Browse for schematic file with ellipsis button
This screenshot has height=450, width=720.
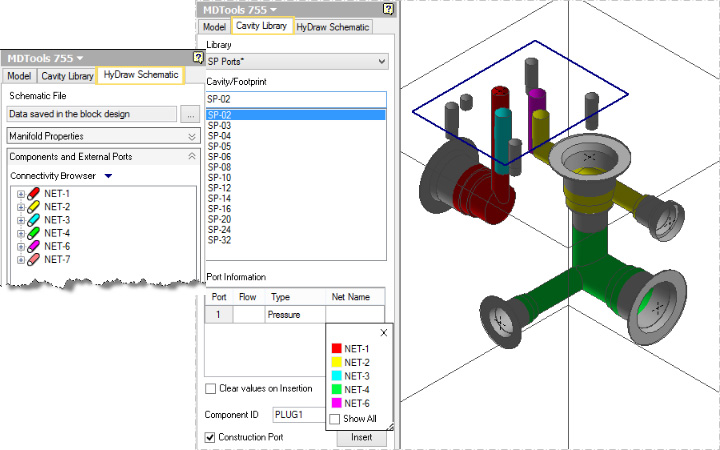(x=190, y=114)
